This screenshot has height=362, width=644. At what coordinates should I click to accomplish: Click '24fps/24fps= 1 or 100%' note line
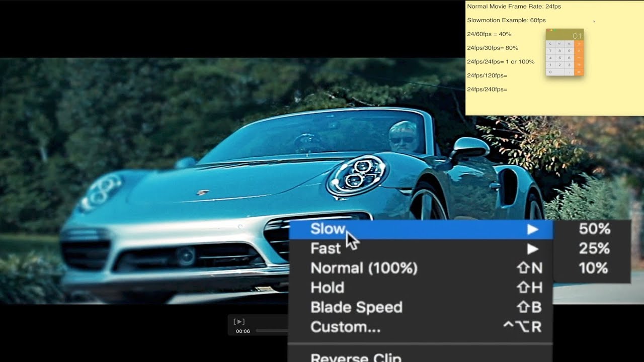coord(501,62)
